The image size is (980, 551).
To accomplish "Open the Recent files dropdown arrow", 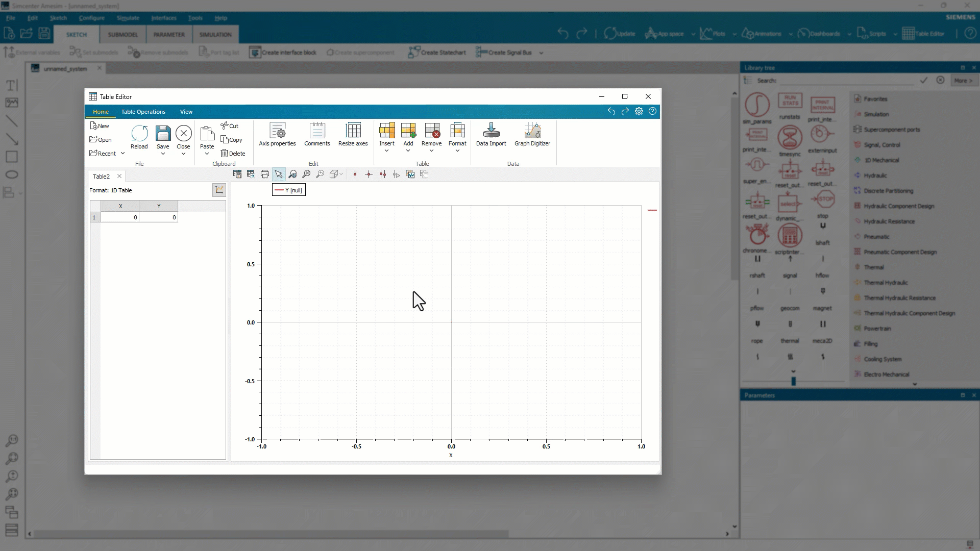I will tap(122, 153).
